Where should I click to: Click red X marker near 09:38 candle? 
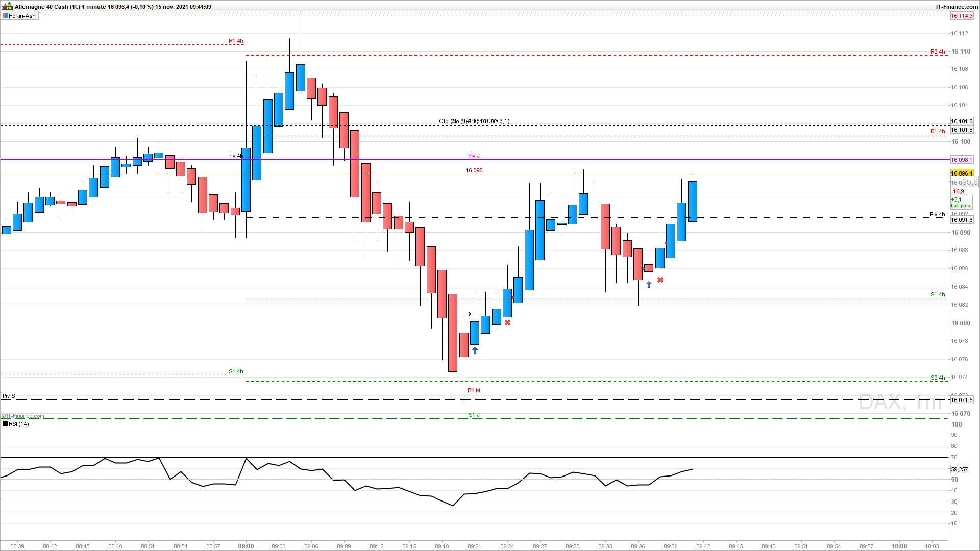click(660, 280)
